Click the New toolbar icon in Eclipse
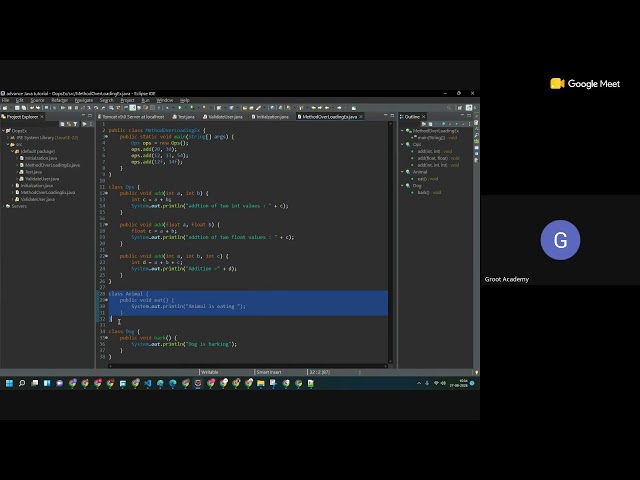 [x=5, y=108]
